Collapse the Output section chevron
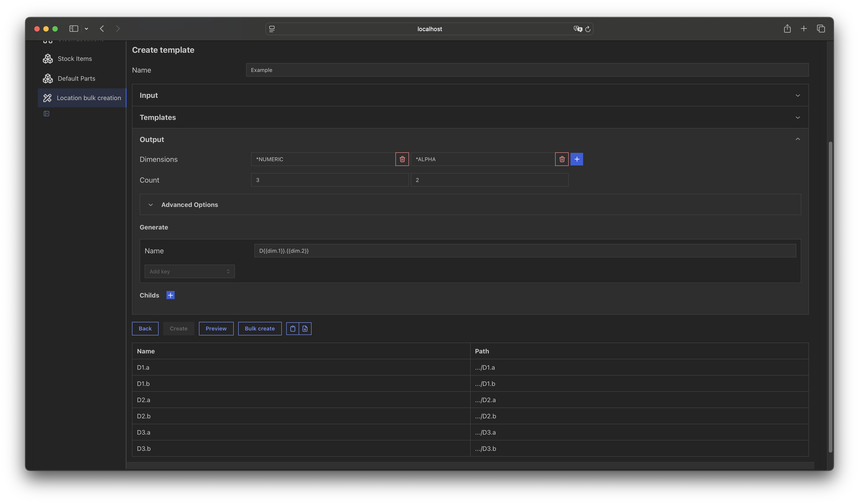 pyautogui.click(x=798, y=139)
